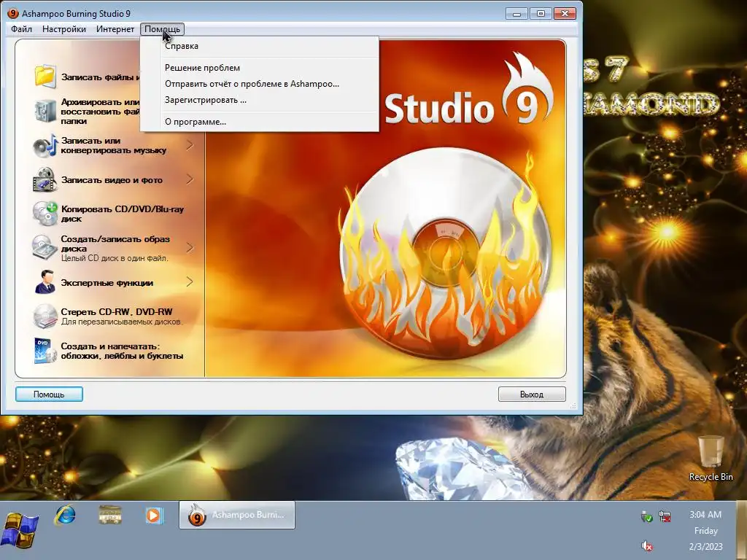The image size is (747, 560).
Task: Expand the Экспертные функции submenu arrow
Action: point(190,282)
